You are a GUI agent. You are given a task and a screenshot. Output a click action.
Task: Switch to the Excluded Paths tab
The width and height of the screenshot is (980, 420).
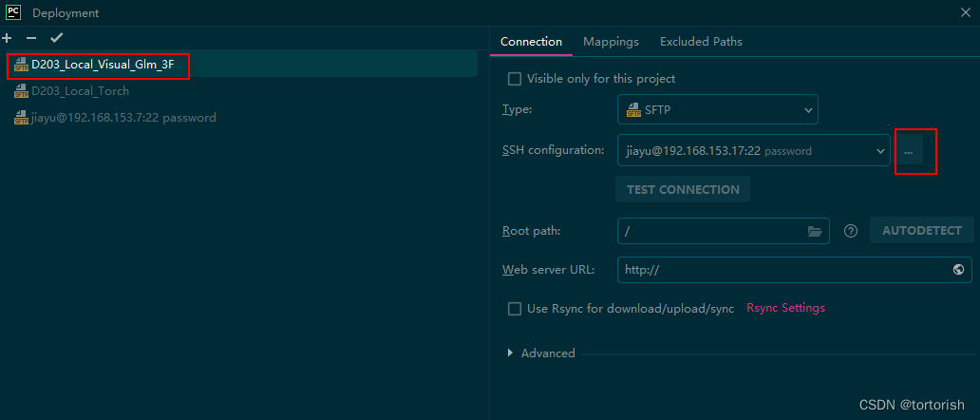(701, 42)
